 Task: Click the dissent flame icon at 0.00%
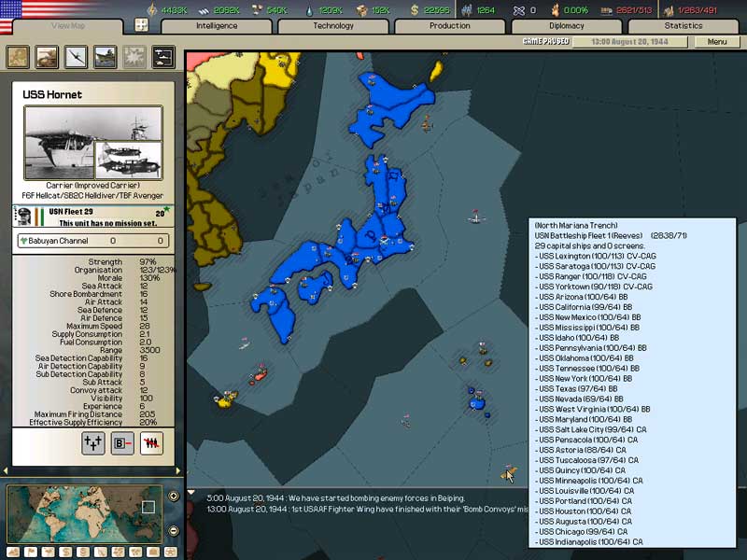[555, 10]
